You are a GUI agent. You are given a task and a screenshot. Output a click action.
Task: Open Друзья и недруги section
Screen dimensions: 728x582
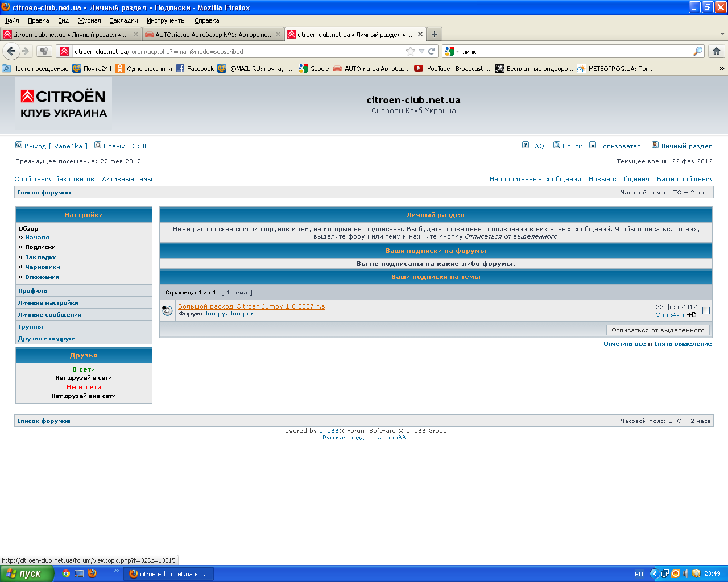pos(47,339)
